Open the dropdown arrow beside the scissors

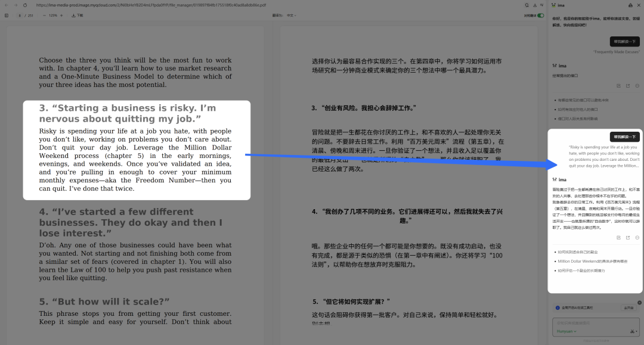pos(636,331)
